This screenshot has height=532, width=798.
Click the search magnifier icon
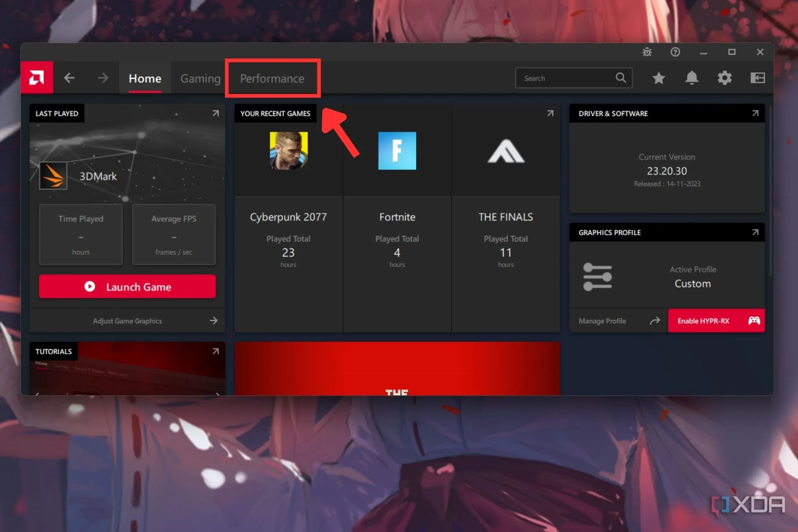coord(621,78)
